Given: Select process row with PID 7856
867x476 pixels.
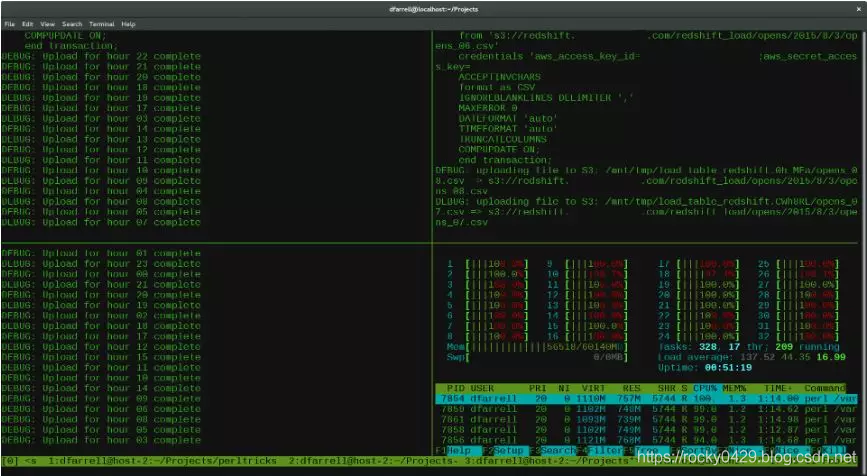Looking at the screenshot, I should [x=646, y=441].
